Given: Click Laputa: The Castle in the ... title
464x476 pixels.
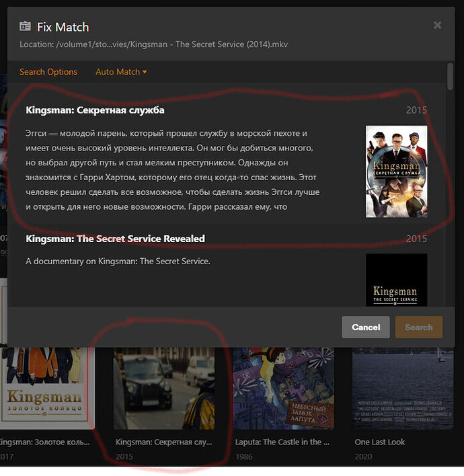Looking at the screenshot, I should [x=282, y=442].
